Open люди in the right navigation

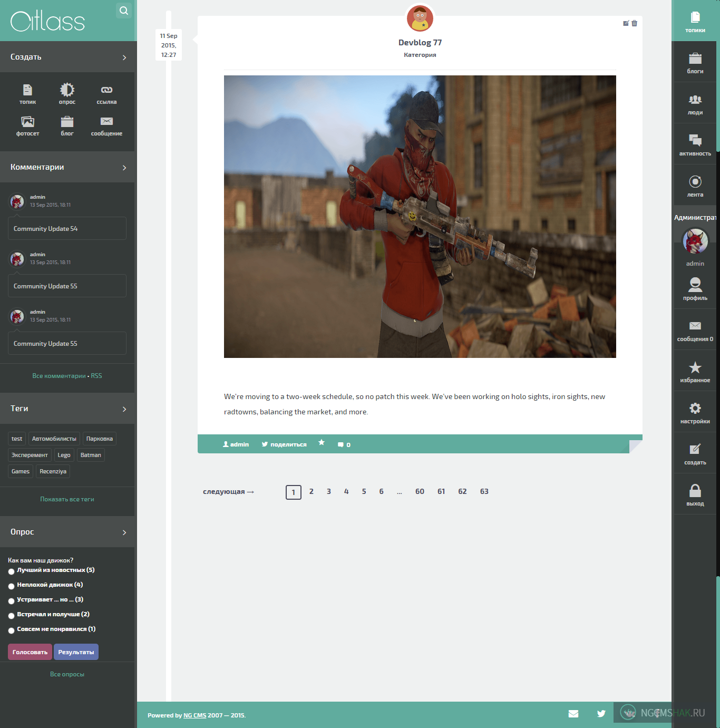[x=695, y=104]
